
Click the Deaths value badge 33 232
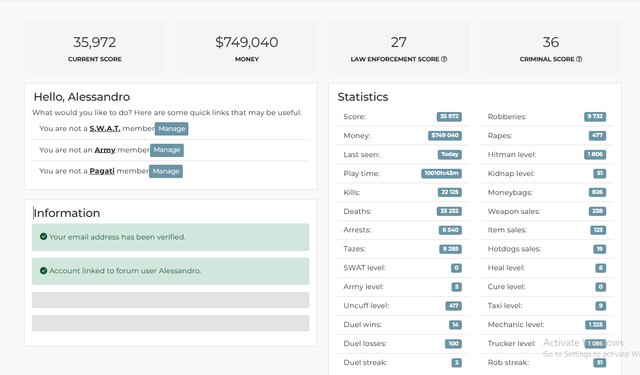tap(449, 211)
